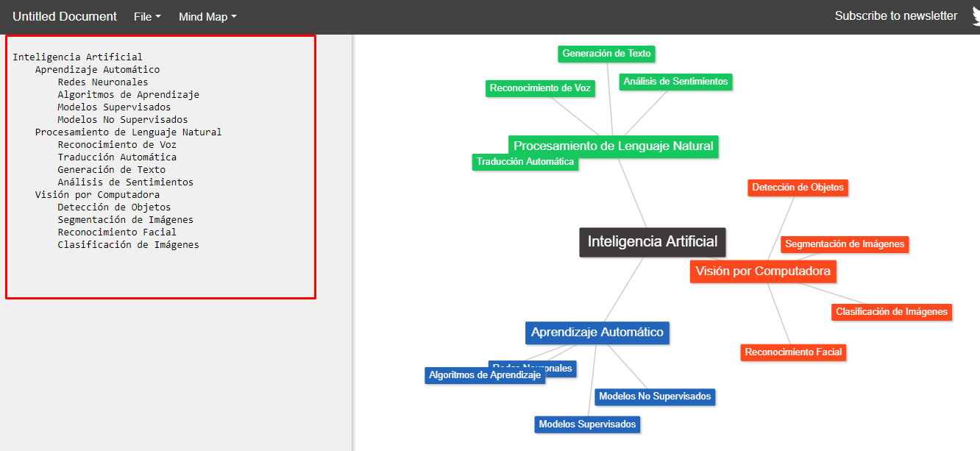This screenshot has width=980, height=451.
Task: Click 'Aprendizaje Automático' line in the editor
Action: 97,69
